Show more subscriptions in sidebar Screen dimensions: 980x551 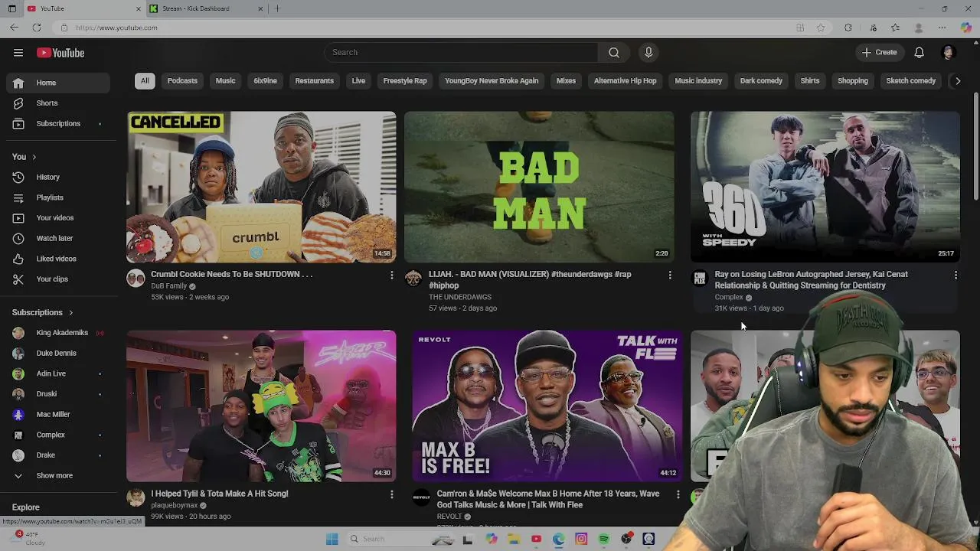coord(54,475)
